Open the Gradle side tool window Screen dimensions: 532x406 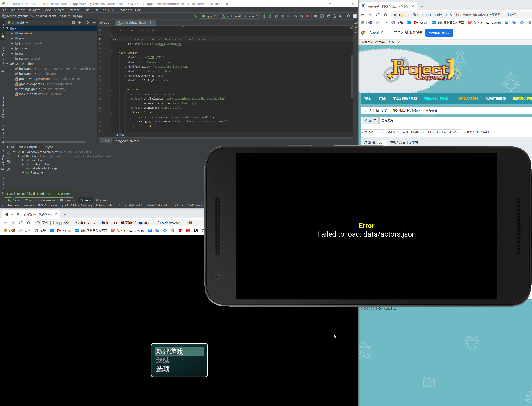click(x=355, y=28)
